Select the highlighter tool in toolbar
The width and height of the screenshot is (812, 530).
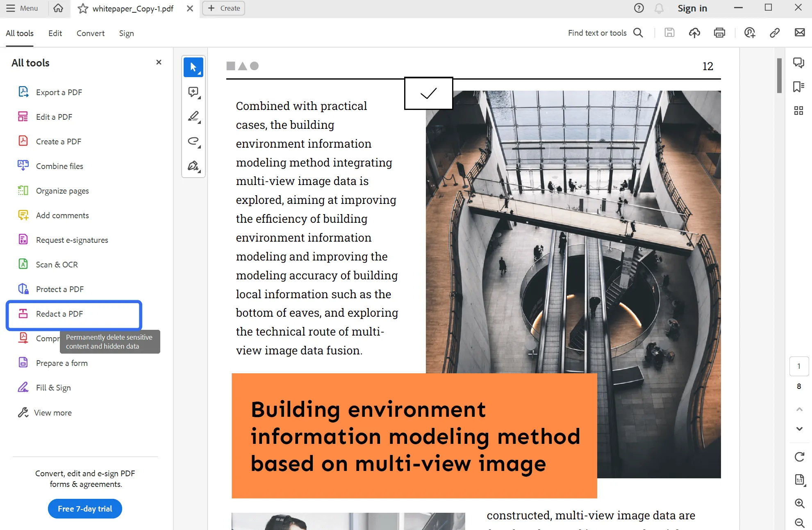pos(193,117)
